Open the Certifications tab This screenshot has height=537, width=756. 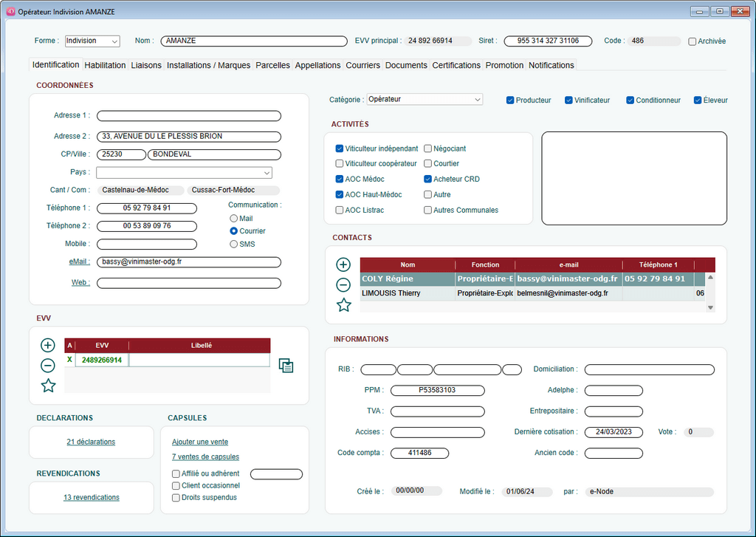pos(456,65)
